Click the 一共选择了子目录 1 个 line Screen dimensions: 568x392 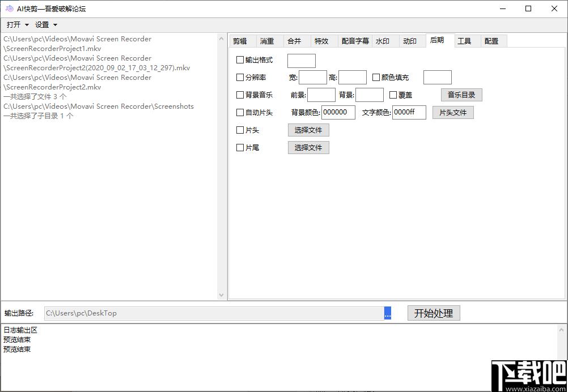39,116
